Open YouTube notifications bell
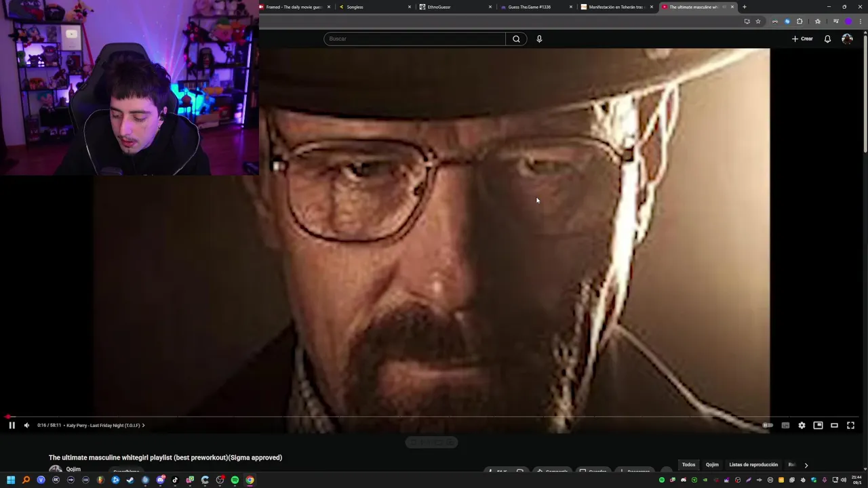Screen dimensions: 868x488 pyautogui.click(x=827, y=39)
